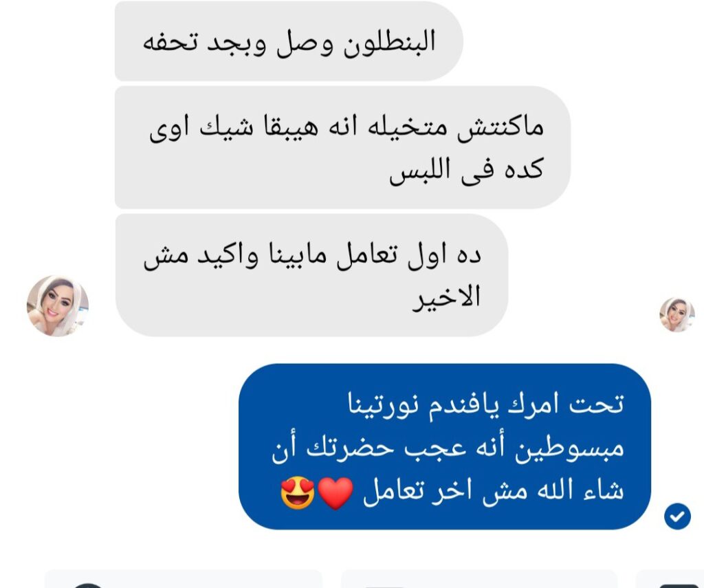Click the word "مبسوطين" in the blue reply

click(569, 448)
